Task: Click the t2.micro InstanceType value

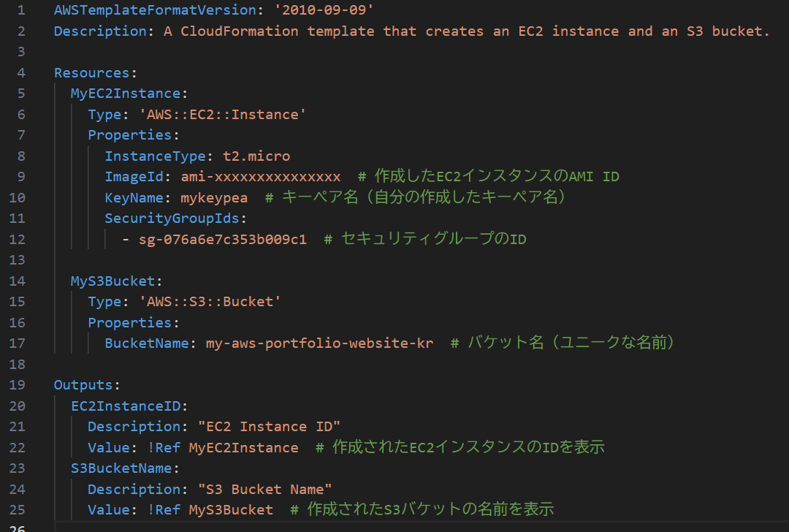Action: tap(256, 156)
